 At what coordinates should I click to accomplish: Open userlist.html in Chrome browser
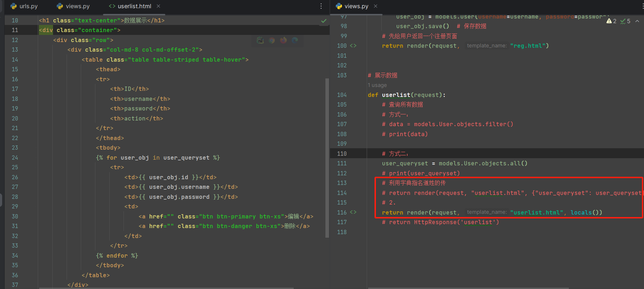pos(272,40)
